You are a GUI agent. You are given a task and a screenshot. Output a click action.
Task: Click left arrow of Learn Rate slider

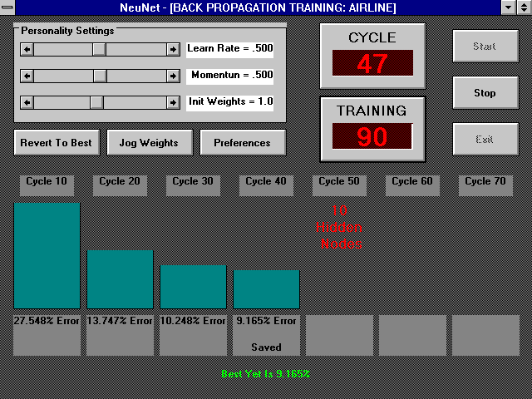click(x=27, y=50)
